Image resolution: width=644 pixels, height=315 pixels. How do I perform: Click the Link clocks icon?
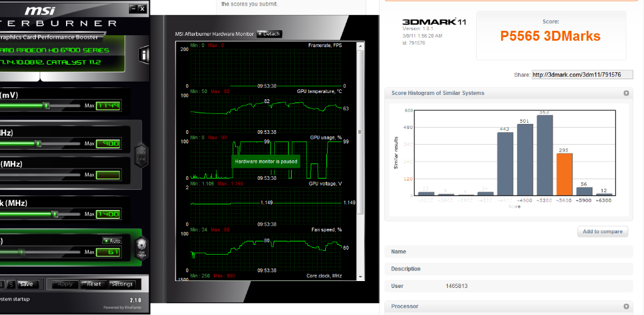point(141,152)
